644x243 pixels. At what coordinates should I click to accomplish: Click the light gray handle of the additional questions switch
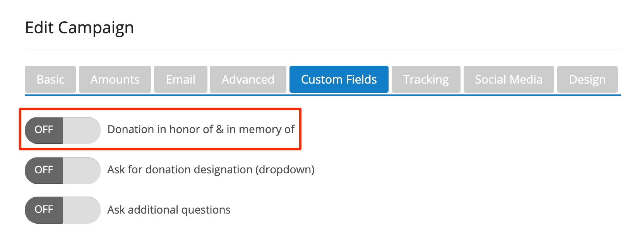pyautogui.click(x=81, y=210)
